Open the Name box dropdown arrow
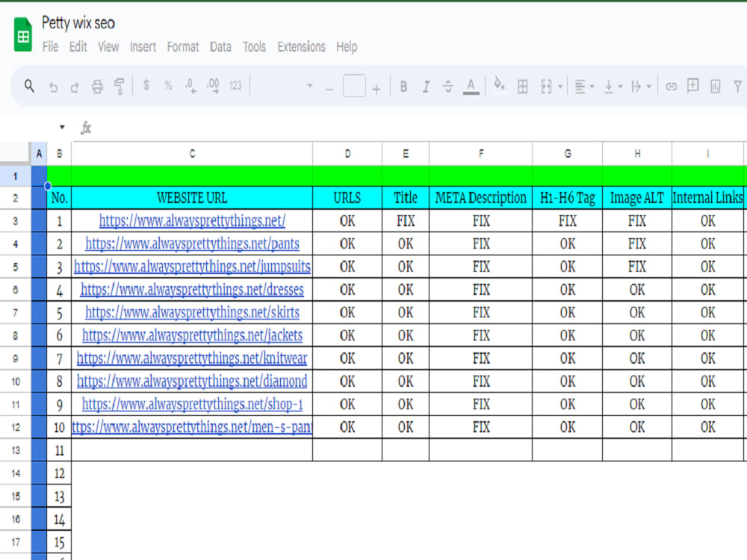This screenshot has width=747, height=560. 62,127
